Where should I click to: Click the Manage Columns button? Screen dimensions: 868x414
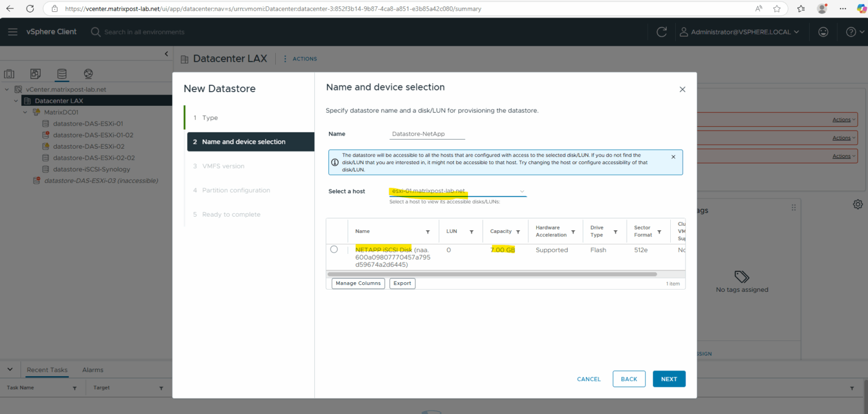click(358, 283)
